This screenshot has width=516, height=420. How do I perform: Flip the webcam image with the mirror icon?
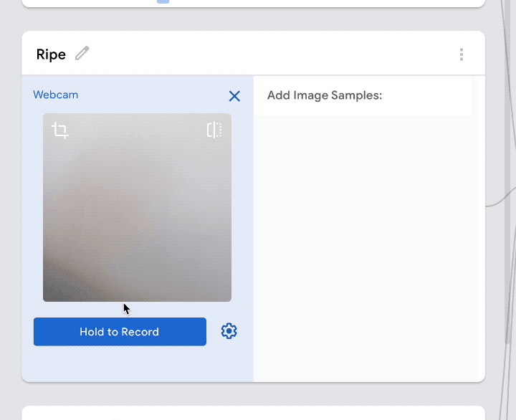(x=214, y=130)
